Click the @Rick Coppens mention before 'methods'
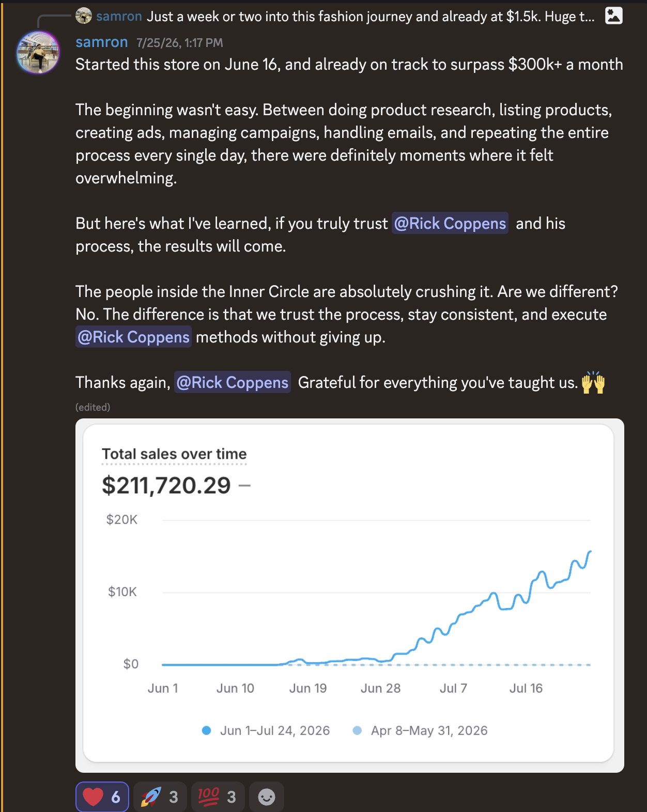This screenshot has height=812, width=647. pyautogui.click(x=133, y=337)
